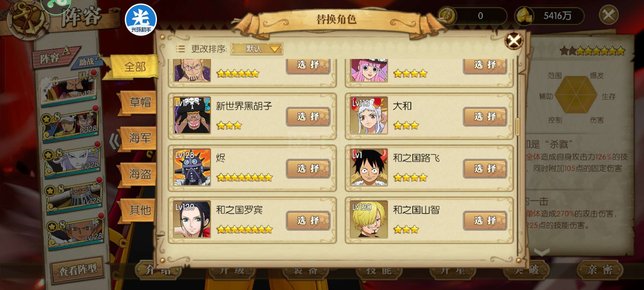Click the 烬 character portrait
The width and height of the screenshot is (644, 290).
pyautogui.click(x=192, y=167)
